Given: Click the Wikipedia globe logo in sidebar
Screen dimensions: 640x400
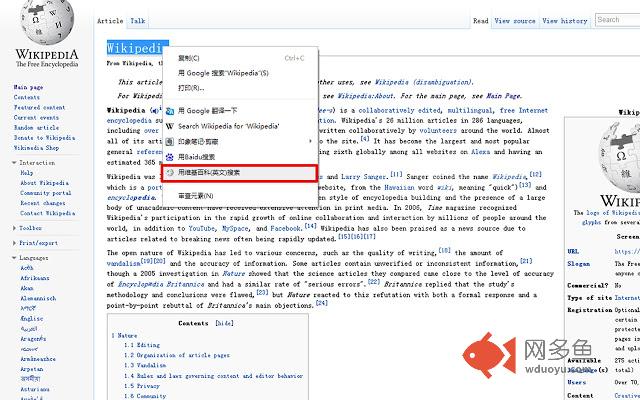Looking at the screenshot, I should pyautogui.click(x=46, y=22).
